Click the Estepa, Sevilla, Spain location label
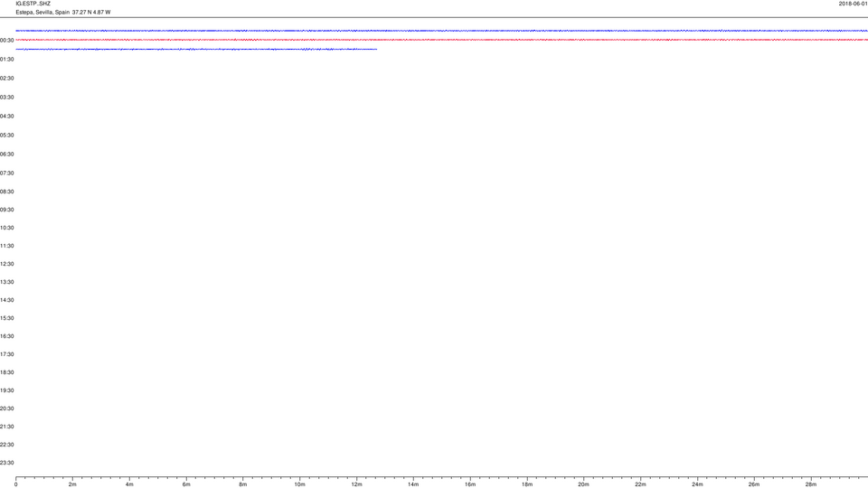868x488 pixels. pyautogui.click(x=42, y=12)
